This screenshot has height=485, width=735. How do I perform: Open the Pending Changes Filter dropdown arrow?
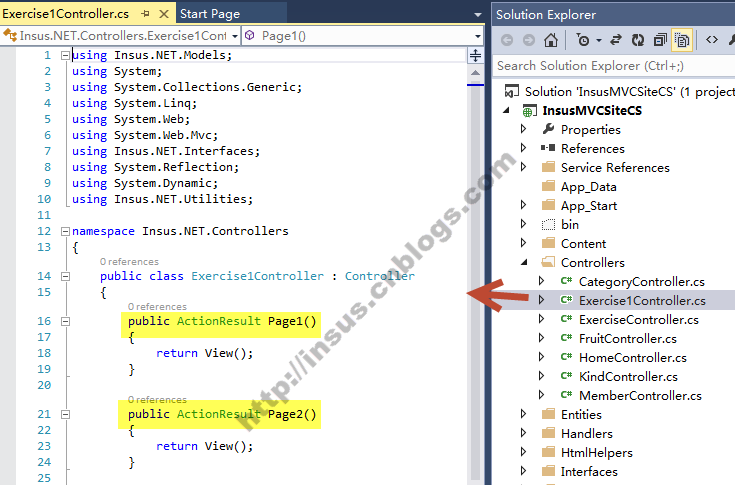599,41
